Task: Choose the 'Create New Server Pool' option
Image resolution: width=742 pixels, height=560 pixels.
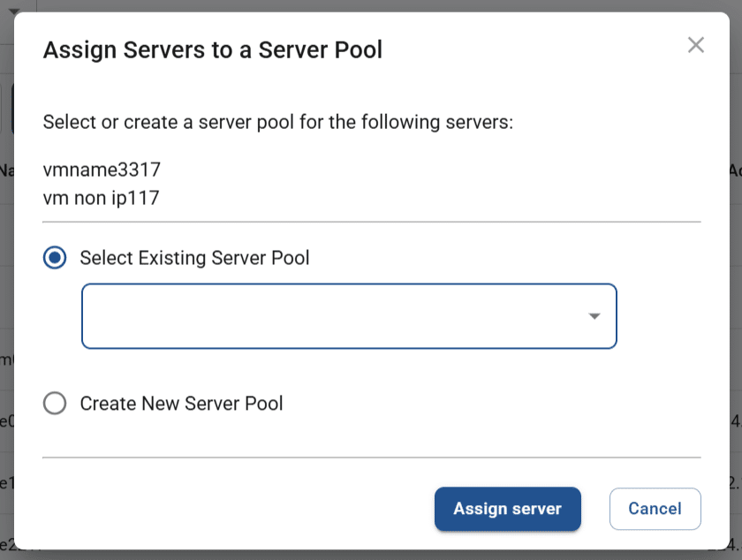Action: [53, 404]
